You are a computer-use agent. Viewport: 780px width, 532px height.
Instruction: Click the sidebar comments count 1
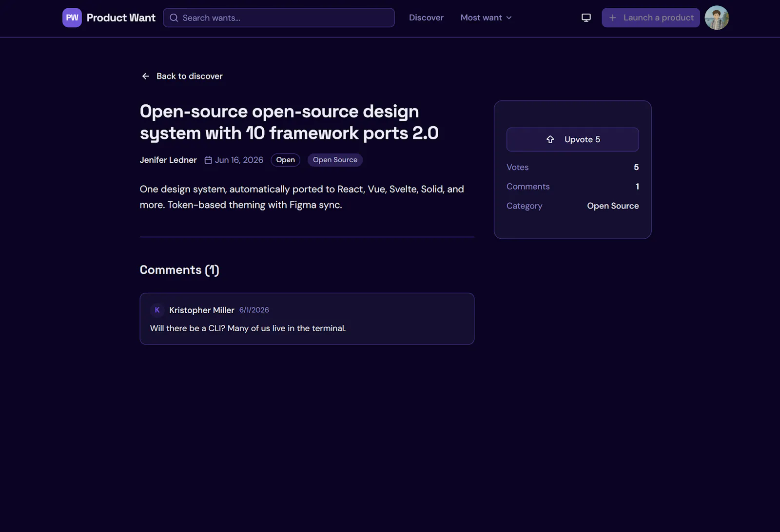(637, 187)
